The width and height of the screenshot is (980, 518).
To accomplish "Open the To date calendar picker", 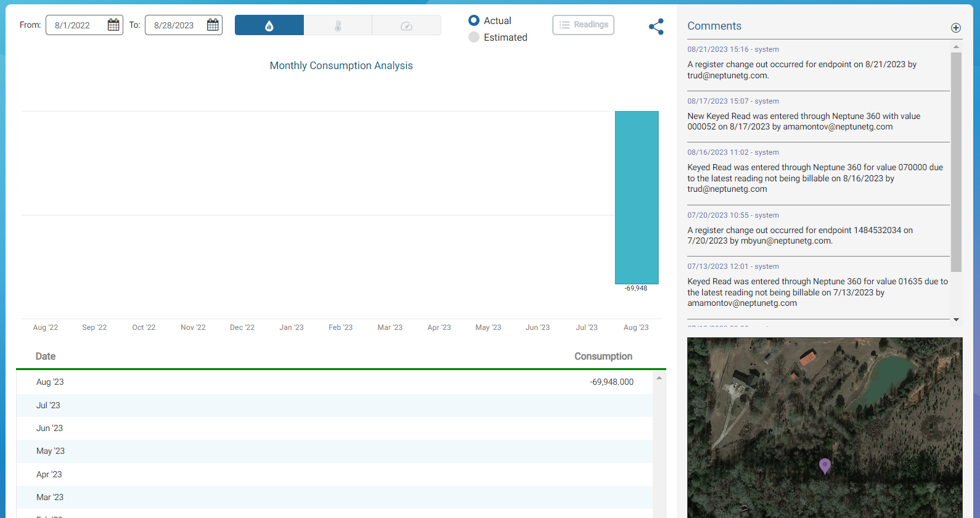I will point(213,25).
